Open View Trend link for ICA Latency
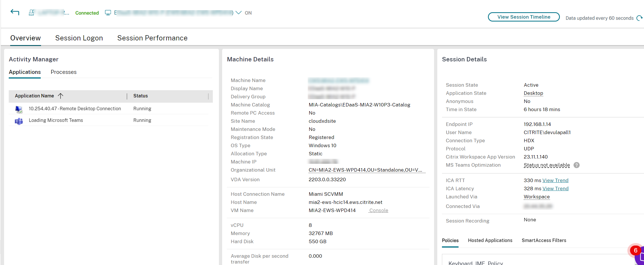The width and height of the screenshot is (644, 265). (x=555, y=188)
